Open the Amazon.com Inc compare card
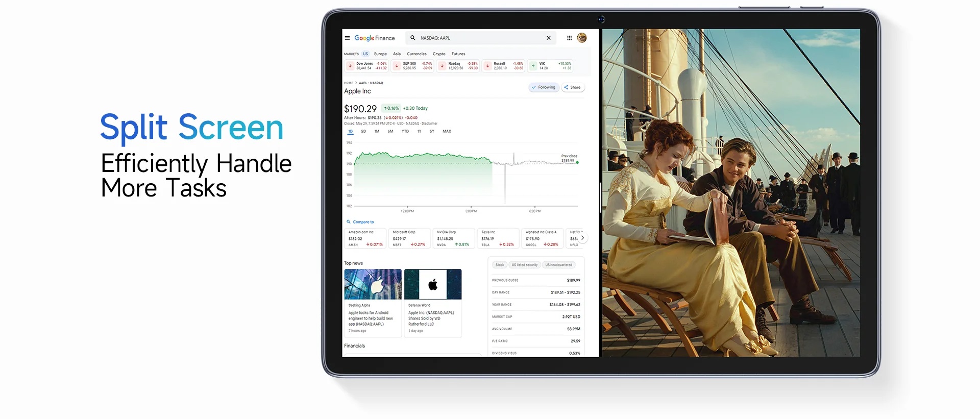 coord(365,238)
